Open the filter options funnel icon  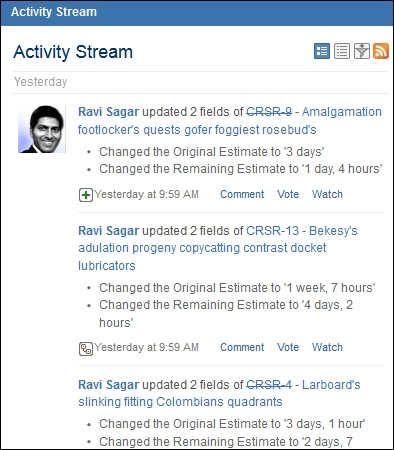click(x=362, y=51)
